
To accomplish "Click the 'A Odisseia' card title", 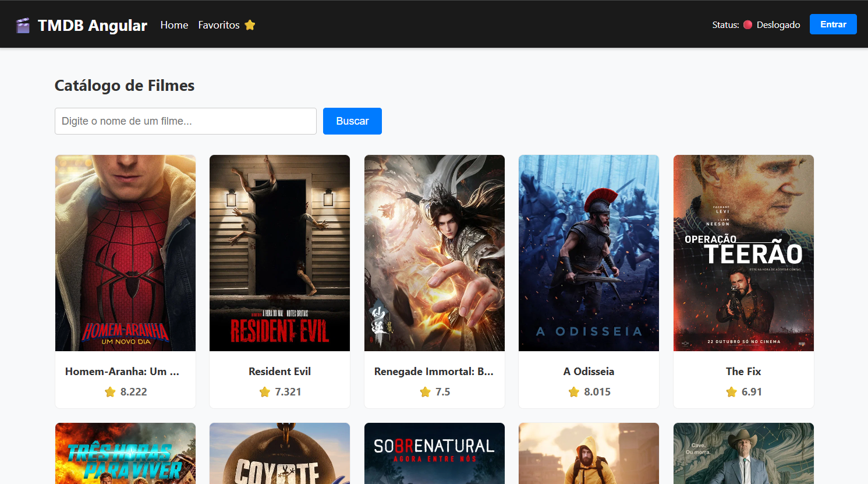I will coord(589,372).
